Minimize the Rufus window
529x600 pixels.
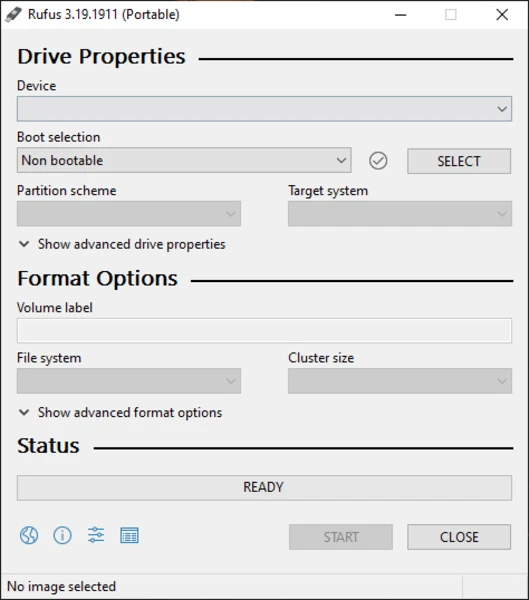[400, 15]
